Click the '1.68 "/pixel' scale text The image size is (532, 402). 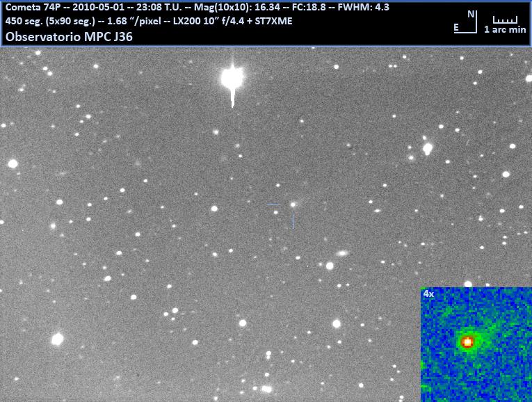click(x=134, y=21)
